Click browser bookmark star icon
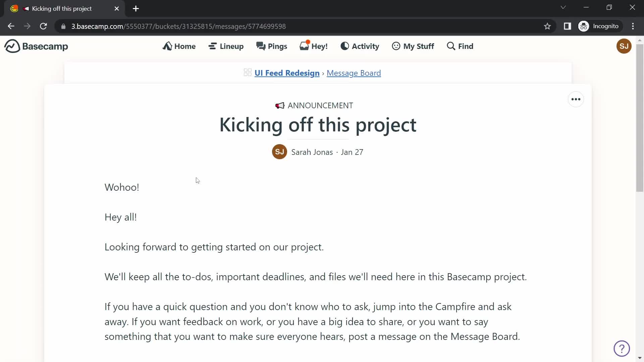 click(x=547, y=26)
